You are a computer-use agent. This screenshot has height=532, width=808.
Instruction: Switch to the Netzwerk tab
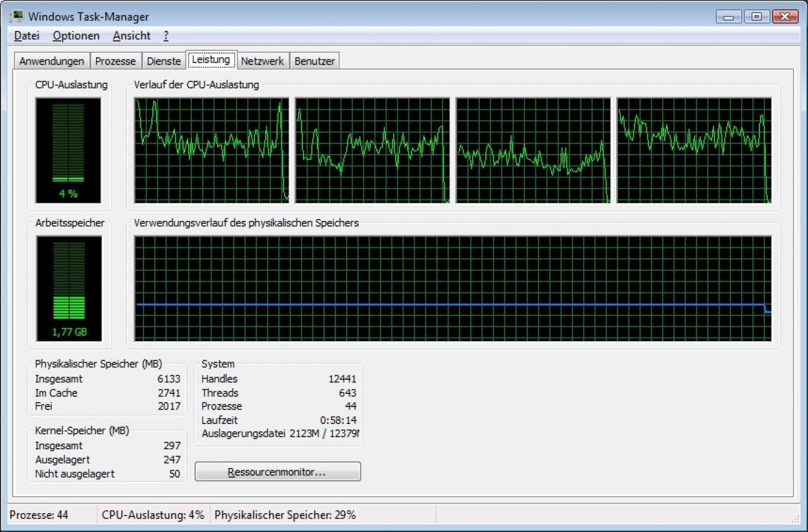(263, 61)
